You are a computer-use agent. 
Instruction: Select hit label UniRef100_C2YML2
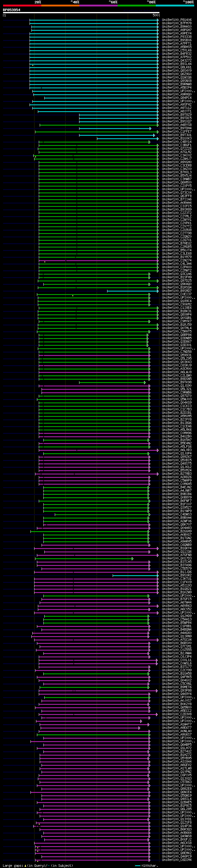coord(177,216)
